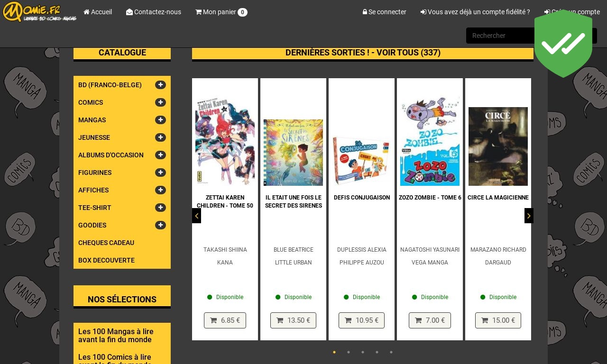Open the Affiches catalogue link
The height and width of the screenshot is (364, 607).
point(93,190)
